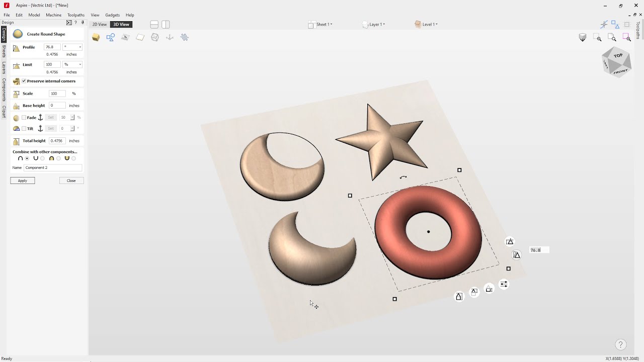This screenshot has width=644, height=362.
Task: Open the Limit percent units dropdown
Action: [x=72, y=64]
